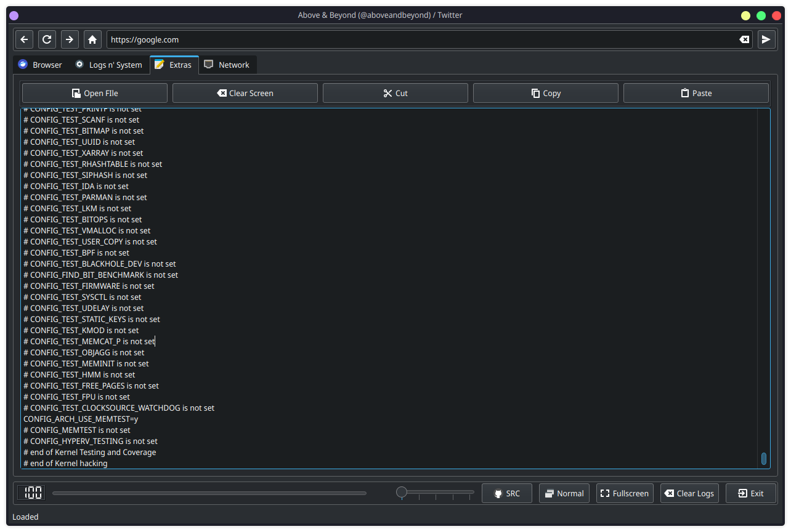Click line CONFIG_TEST_SYSCTL is not set
This screenshot has width=791, height=532.
(x=83, y=297)
